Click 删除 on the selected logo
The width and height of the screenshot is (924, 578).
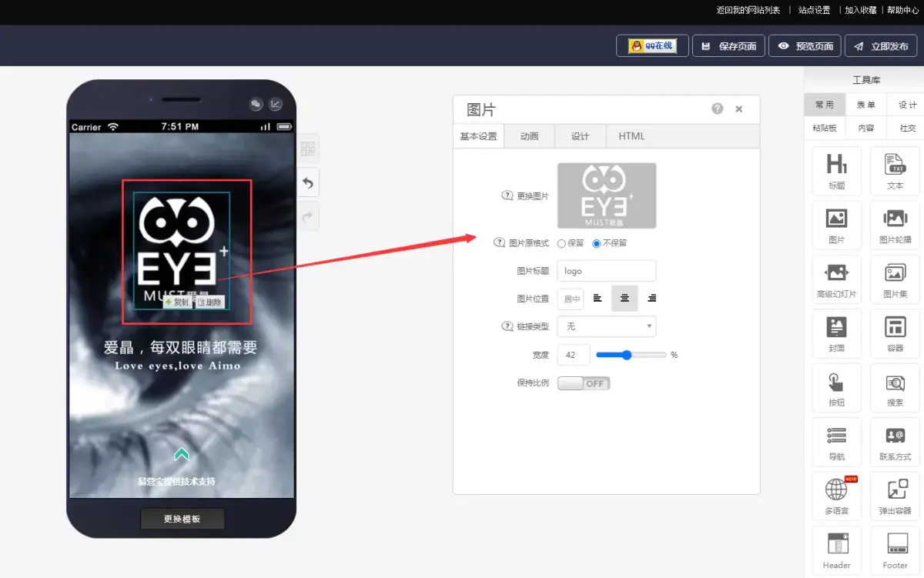pyautogui.click(x=209, y=302)
